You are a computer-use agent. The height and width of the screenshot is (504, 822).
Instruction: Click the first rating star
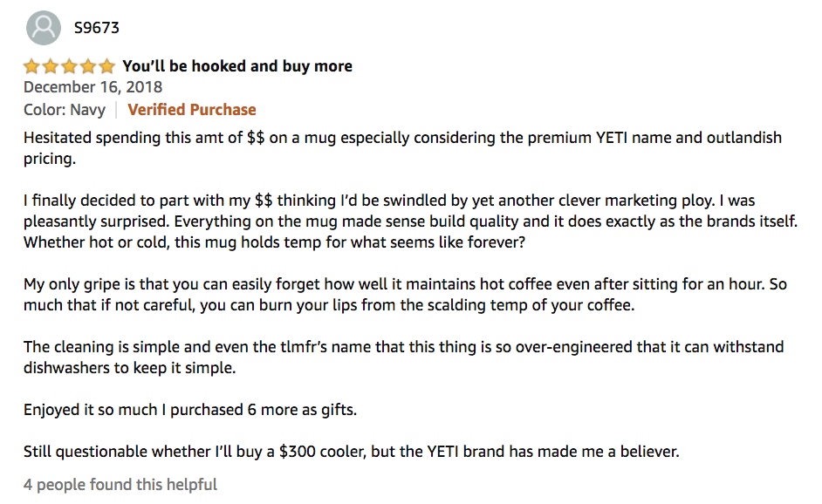click(x=32, y=66)
